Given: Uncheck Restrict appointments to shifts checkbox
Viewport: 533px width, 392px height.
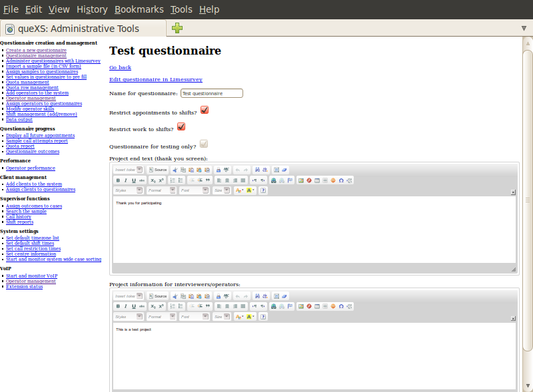Looking at the screenshot, I should click(205, 110).
